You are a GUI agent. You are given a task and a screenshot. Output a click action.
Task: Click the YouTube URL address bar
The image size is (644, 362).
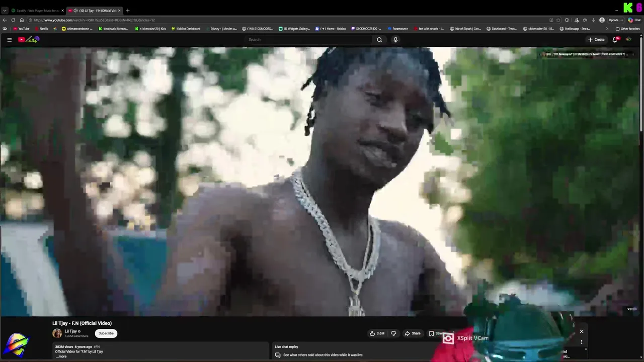click(x=287, y=20)
